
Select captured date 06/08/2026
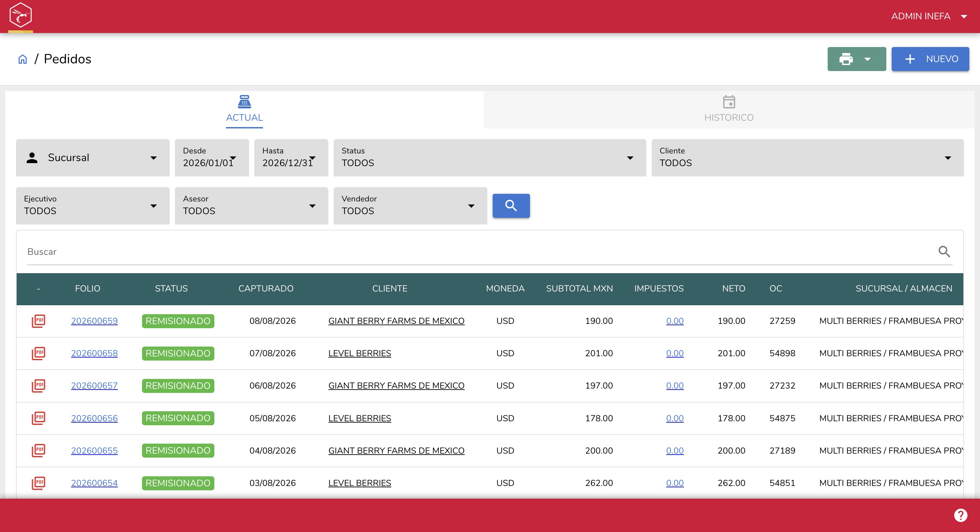click(x=272, y=386)
